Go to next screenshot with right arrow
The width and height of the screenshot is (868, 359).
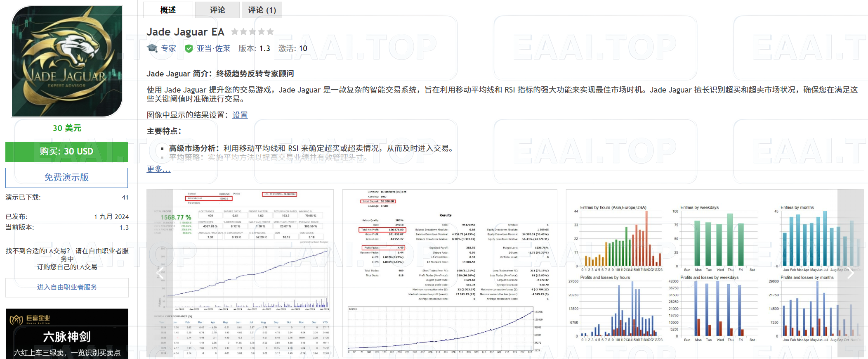[850, 273]
